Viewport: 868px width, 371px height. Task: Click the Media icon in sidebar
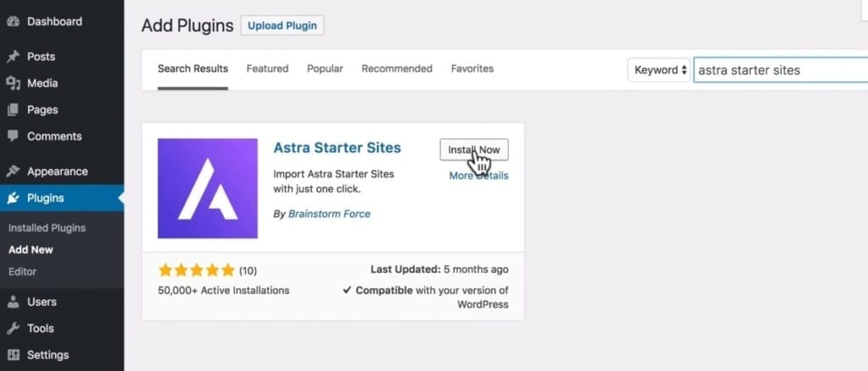coord(14,84)
